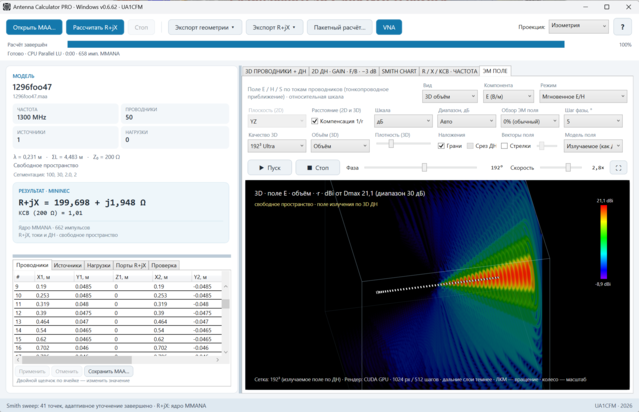Click the НАГРУЗКИ field showing 0

175,137
